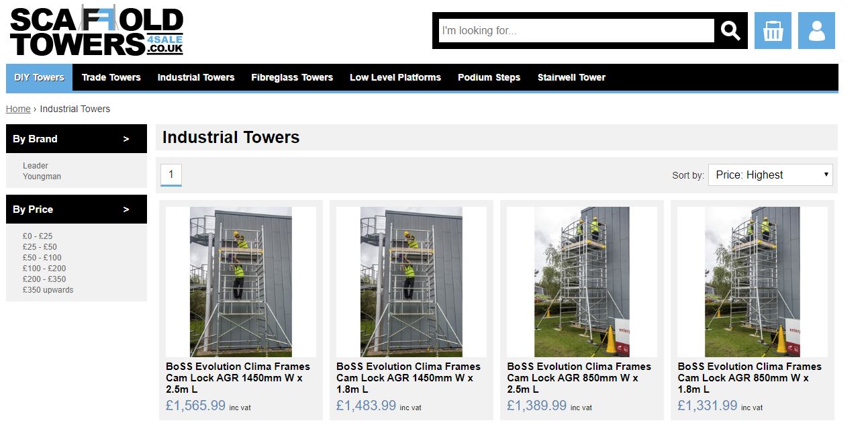Select the £350 upwards price filter
The height and width of the screenshot is (427, 868).
[x=48, y=290]
